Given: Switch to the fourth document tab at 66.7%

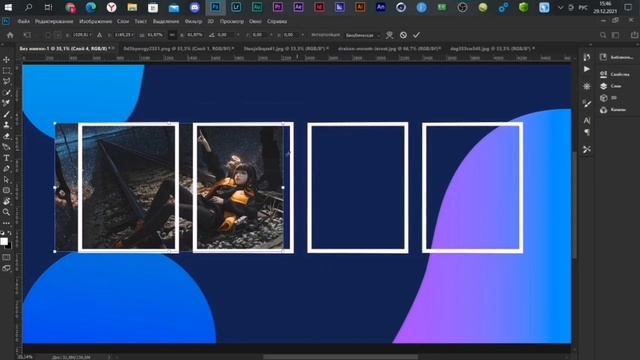Looking at the screenshot, I should click(x=389, y=49).
